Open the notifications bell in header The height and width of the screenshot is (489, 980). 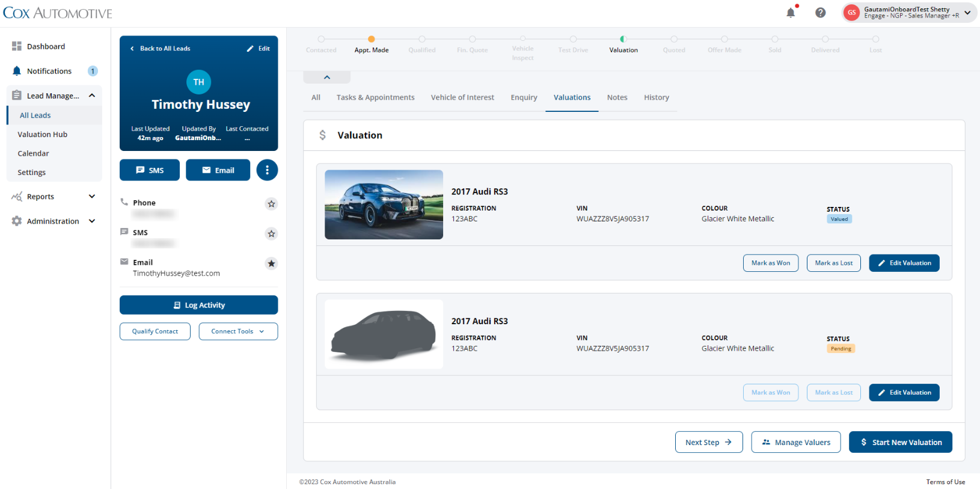pos(791,12)
